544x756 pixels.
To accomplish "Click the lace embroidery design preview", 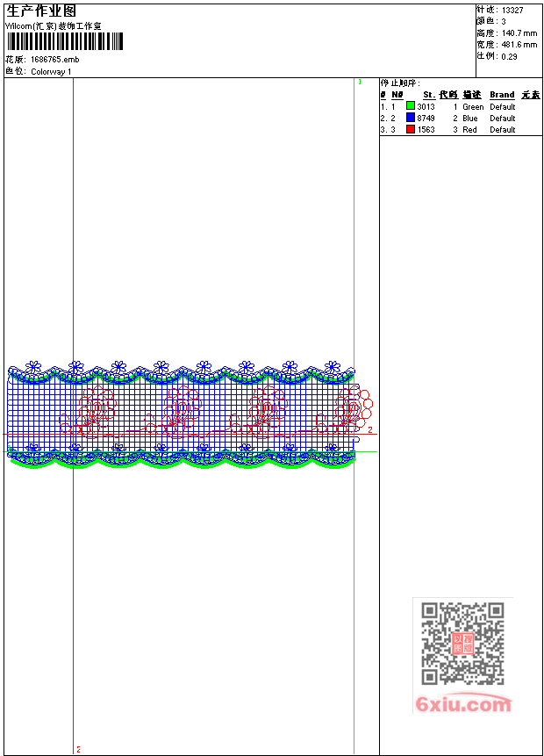I will [x=190, y=414].
